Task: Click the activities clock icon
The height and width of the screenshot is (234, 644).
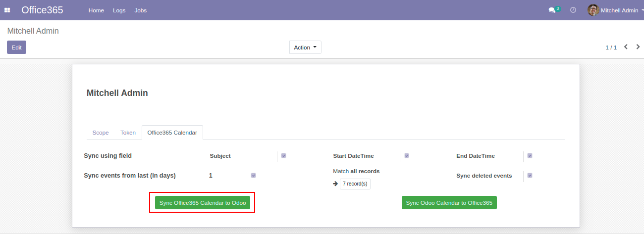Action: click(573, 10)
